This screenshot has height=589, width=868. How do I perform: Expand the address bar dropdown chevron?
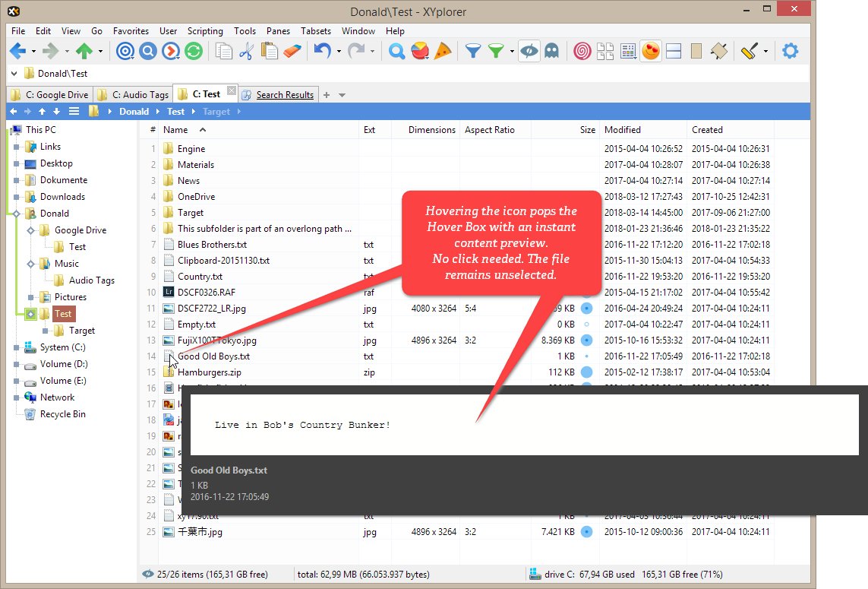point(14,73)
